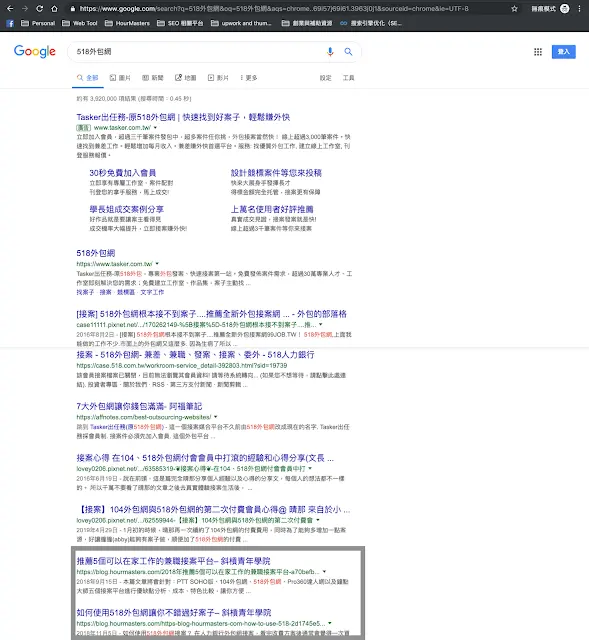This screenshot has width=589, height=640.
Task: Open the 如何使用518外包網讓你不錯過好案子 result
Action: (x=173, y=613)
